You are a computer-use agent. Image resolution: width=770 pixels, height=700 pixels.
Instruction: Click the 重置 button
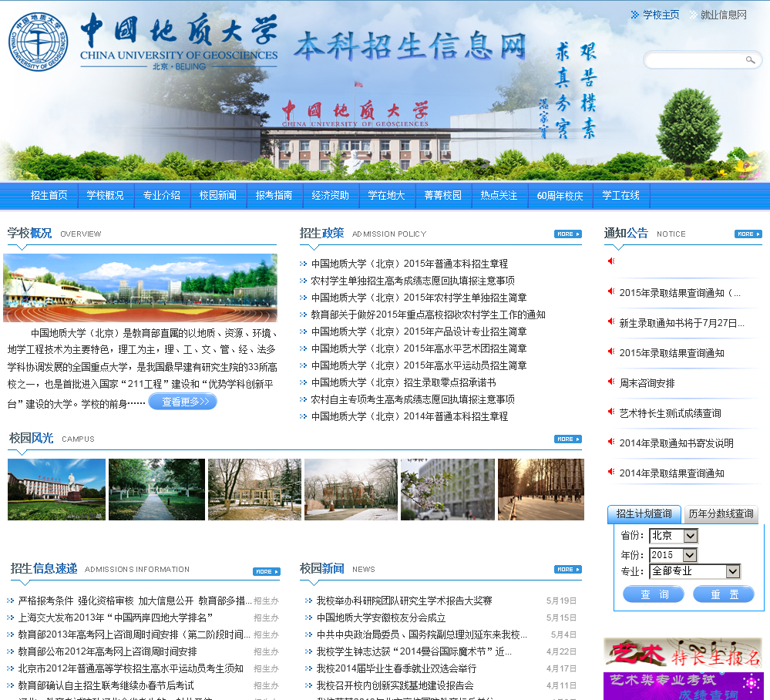tap(724, 594)
